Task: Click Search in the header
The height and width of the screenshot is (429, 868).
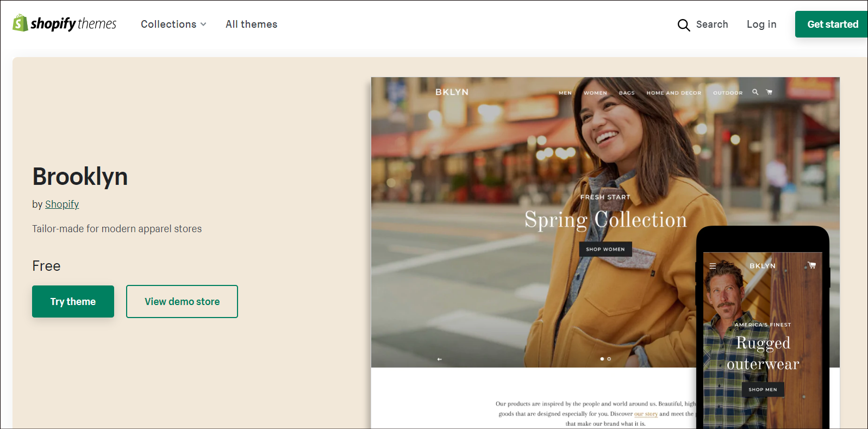Action: [x=712, y=24]
